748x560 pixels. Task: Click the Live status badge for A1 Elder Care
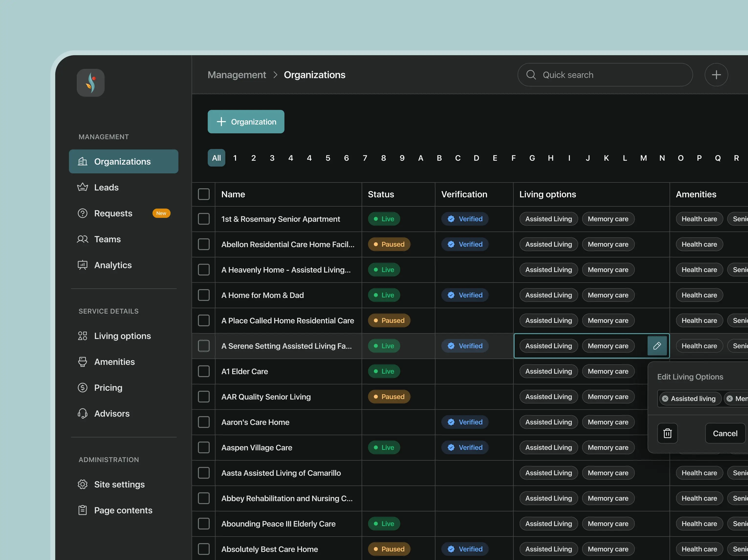pos(384,371)
